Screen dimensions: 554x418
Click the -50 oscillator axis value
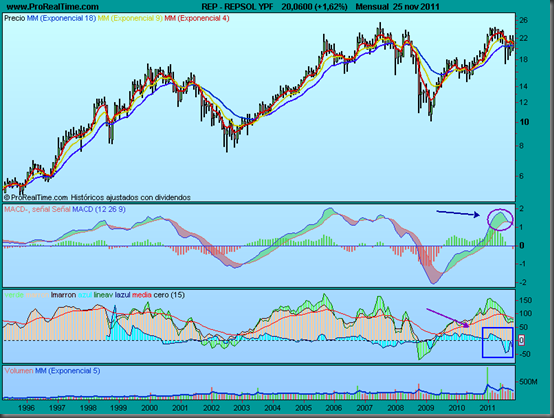pyautogui.click(x=524, y=354)
